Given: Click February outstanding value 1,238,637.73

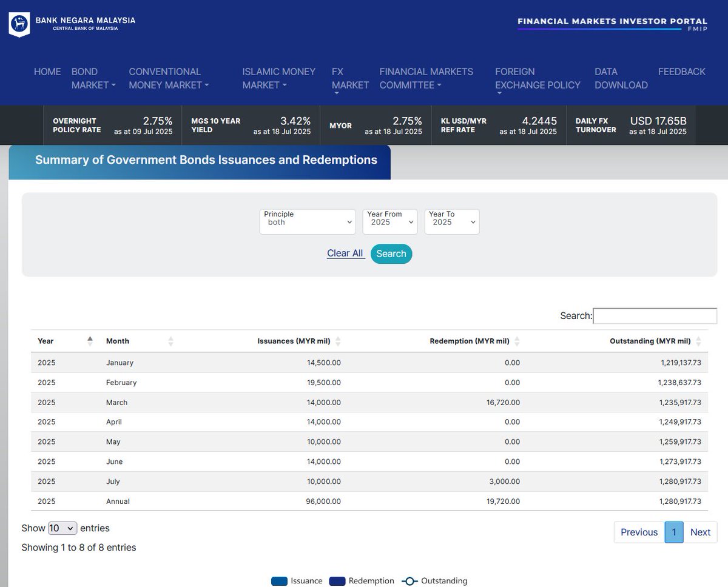Looking at the screenshot, I should click(679, 383).
